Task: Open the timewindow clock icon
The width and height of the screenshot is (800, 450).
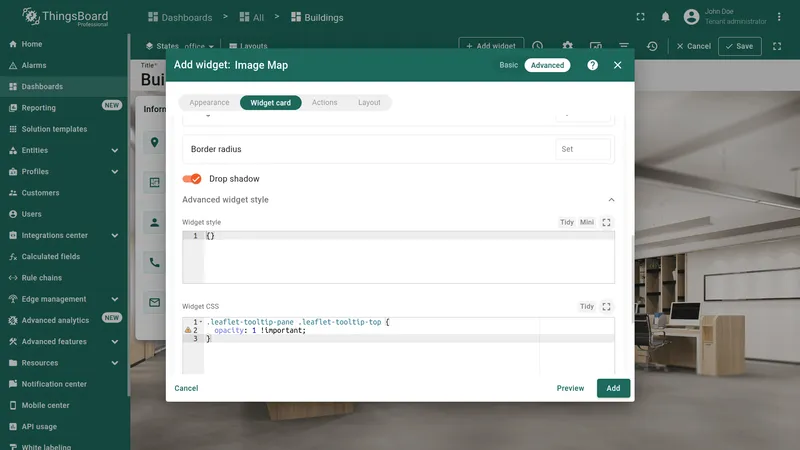Action: click(x=538, y=46)
